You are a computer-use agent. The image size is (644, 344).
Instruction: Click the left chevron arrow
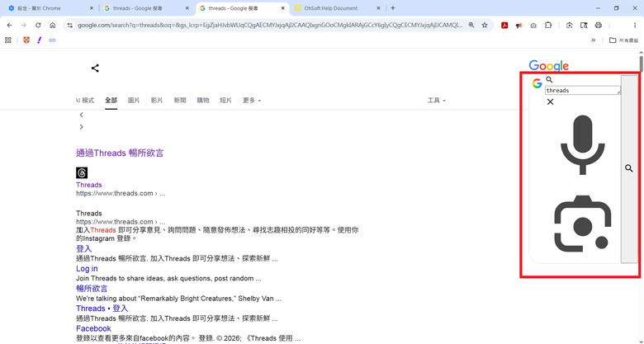pos(81,115)
